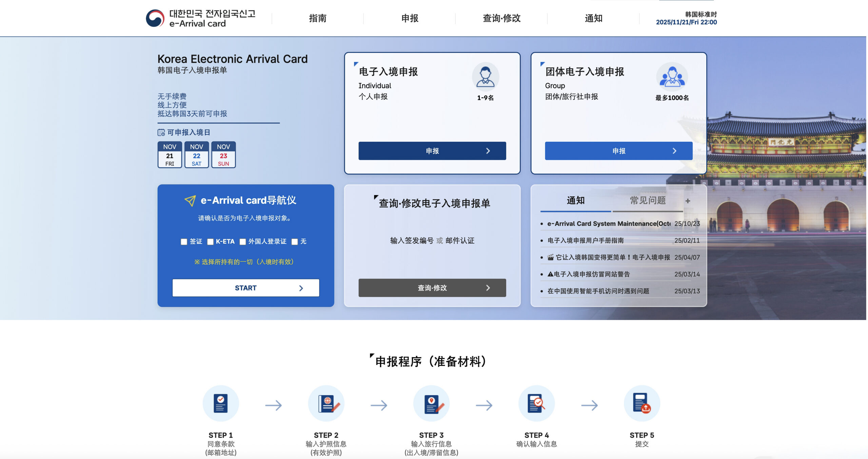This screenshot has width=868, height=459.
Task: Expand notices with the plus icon
Action: (688, 201)
